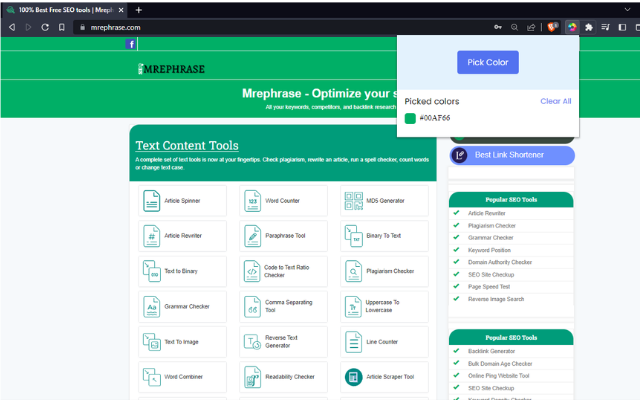Click the share page icon in address bar
The image size is (640, 400).
coord(531,27)
